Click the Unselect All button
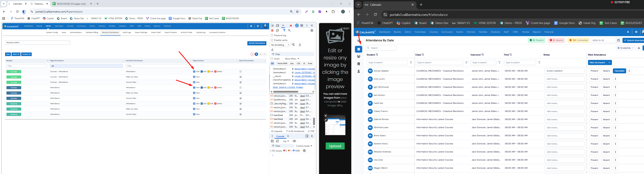Viewport: 644px width, 174px height. pos(27,54)
